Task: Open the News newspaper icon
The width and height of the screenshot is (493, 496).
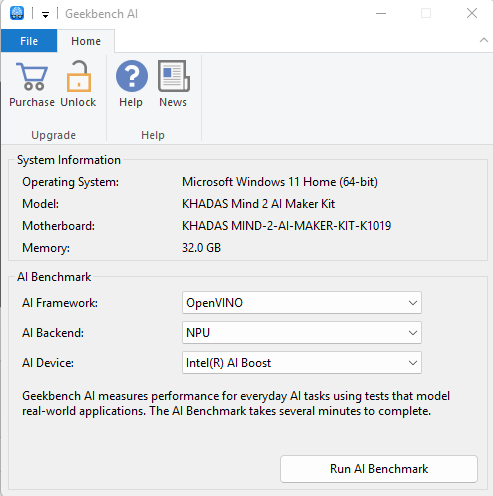Action: tap(174, 76)
